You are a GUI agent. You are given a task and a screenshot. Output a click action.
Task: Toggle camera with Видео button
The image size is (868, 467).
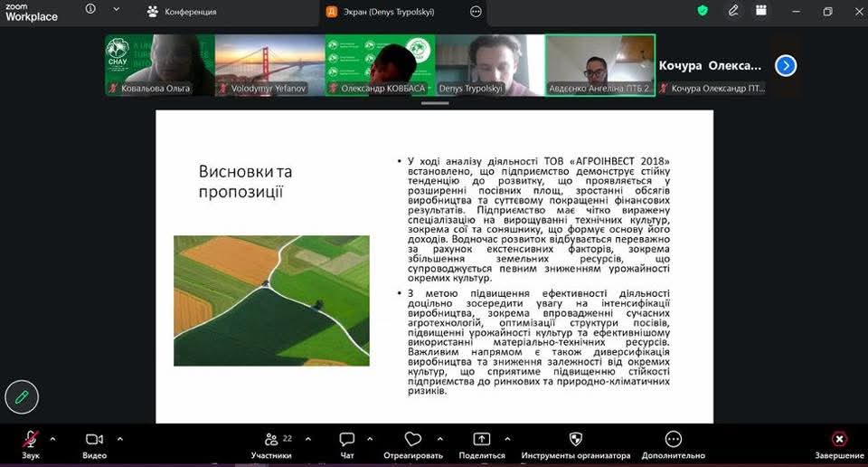(x=94, y=443)
